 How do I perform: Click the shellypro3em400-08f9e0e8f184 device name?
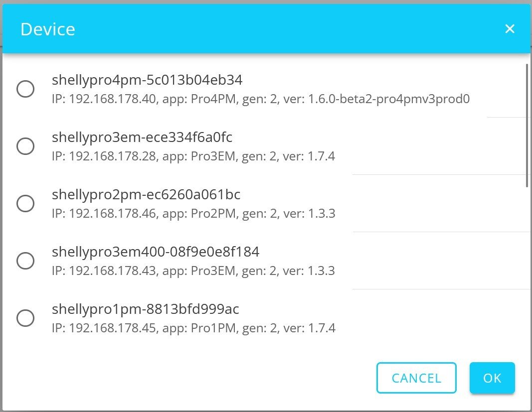[156, 252]
